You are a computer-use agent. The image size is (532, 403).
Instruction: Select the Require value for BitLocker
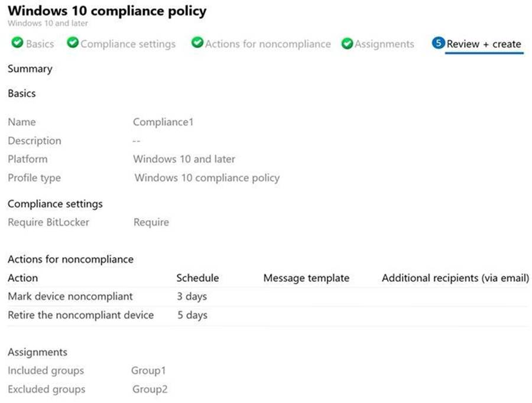[x=151, y=222]
